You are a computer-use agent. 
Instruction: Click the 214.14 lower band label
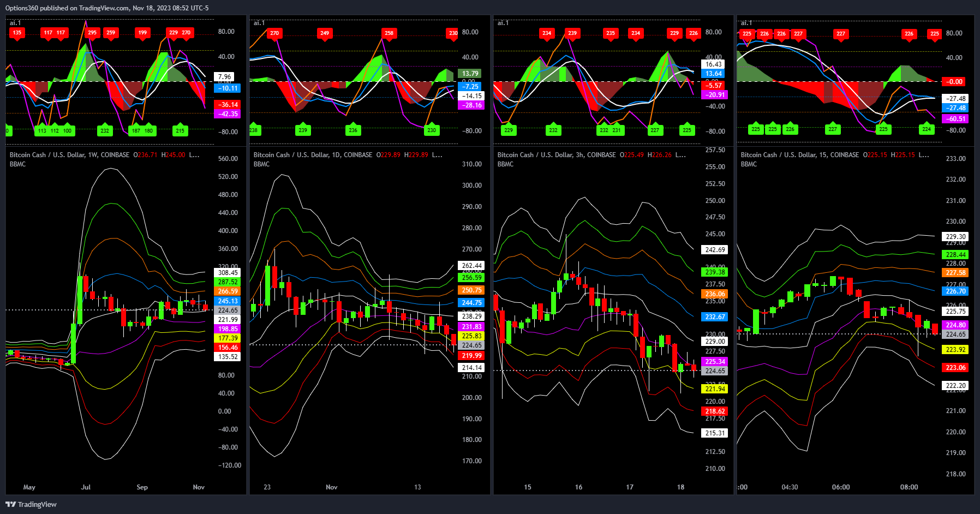(471, 368)
